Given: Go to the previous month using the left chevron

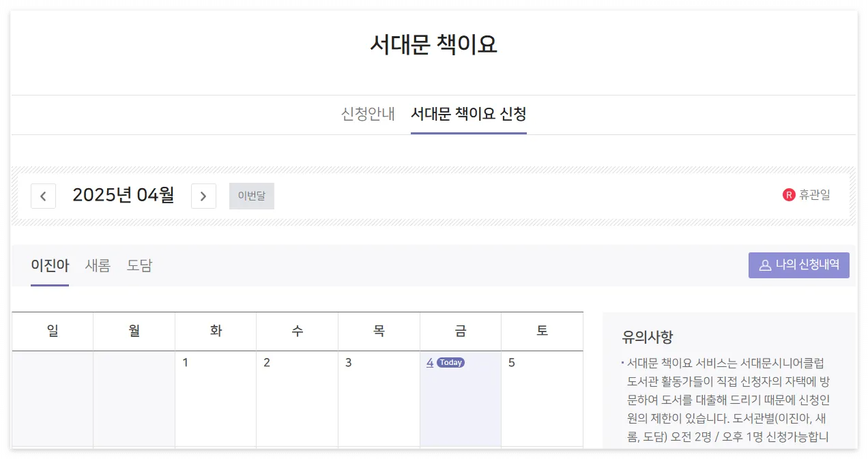Looking at the screenshot, I should 43,196.
